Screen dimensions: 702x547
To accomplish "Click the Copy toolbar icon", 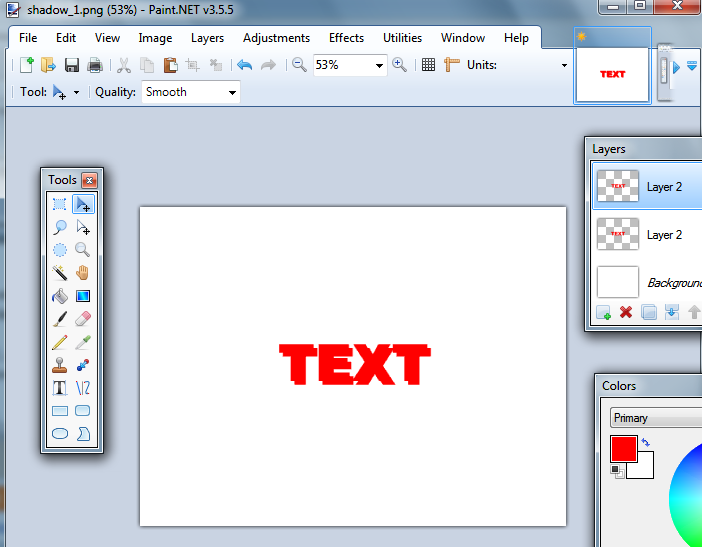I will click(147, 65).
